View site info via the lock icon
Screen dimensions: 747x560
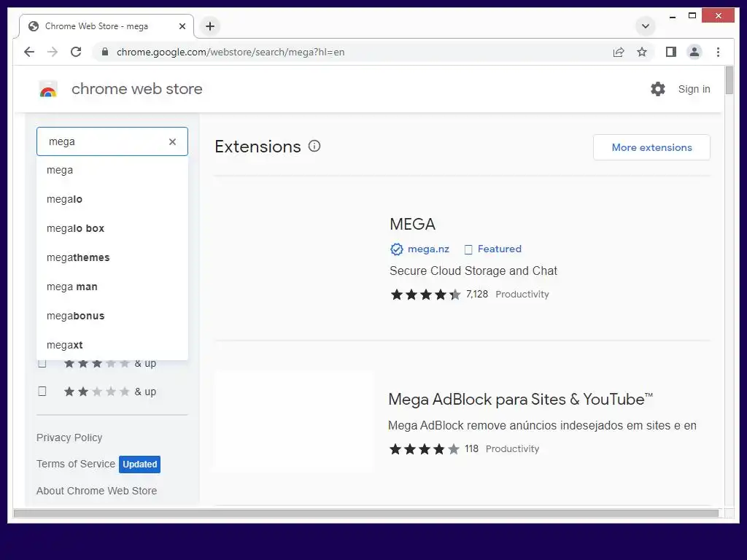click(105, 52)
